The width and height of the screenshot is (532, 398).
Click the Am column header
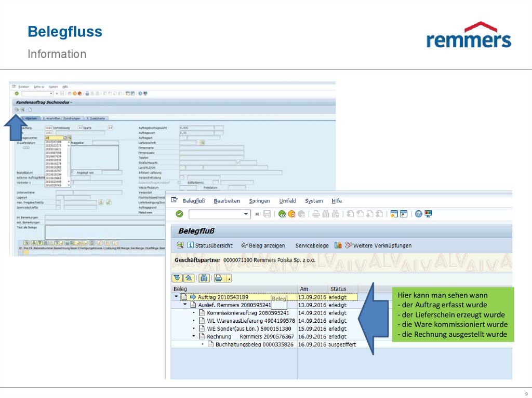click(312, 289)
